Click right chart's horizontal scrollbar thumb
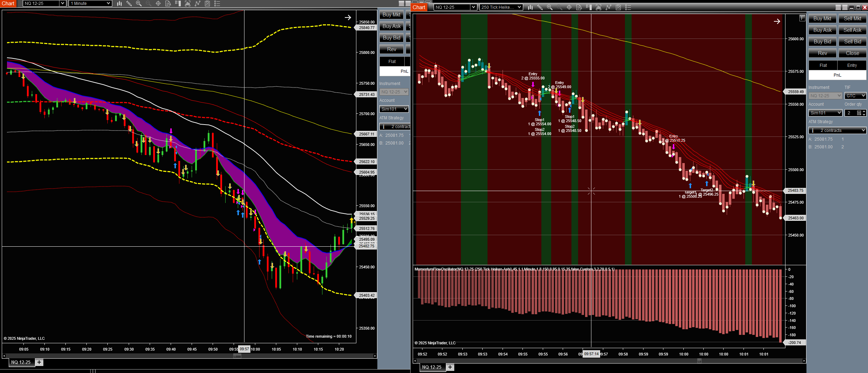868x373 pixels. coord(699,360)
